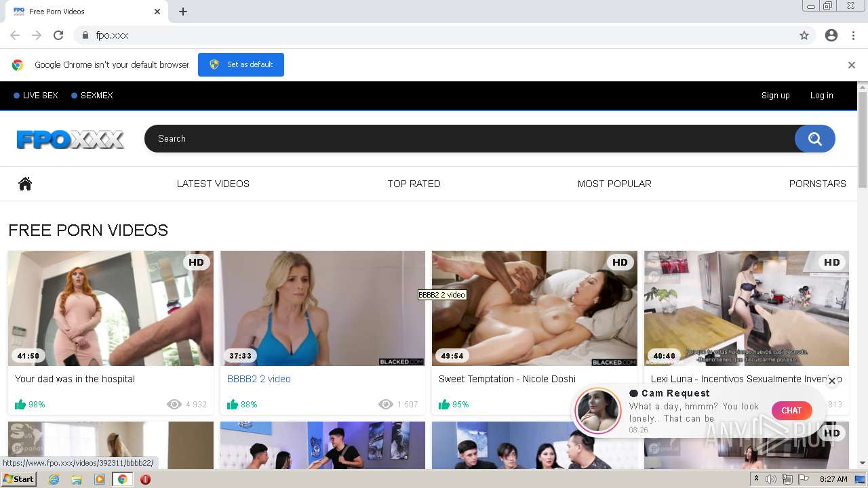Click the 49:54 duration badge
Screen dimensions: 868x488
tap(452, 356)
